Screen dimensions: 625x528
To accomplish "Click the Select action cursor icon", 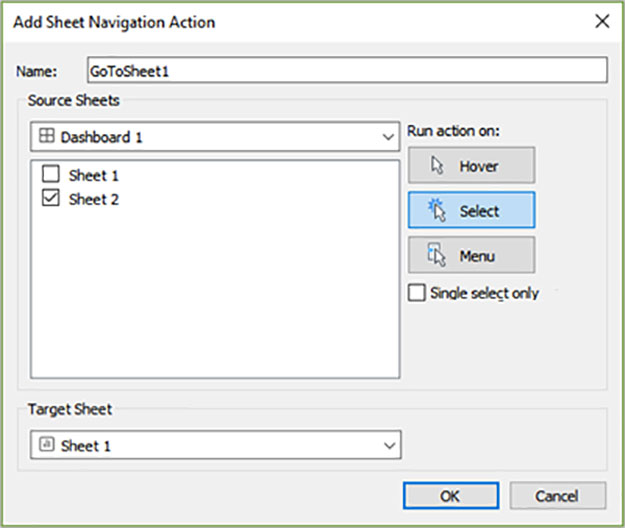I will click(x=436, y=210).
